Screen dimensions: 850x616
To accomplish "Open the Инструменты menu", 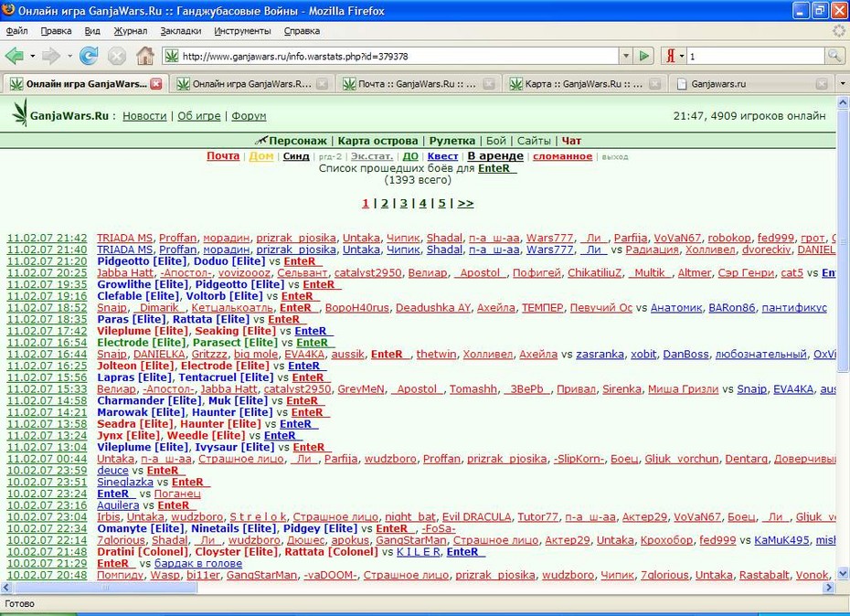I will 242,31.
